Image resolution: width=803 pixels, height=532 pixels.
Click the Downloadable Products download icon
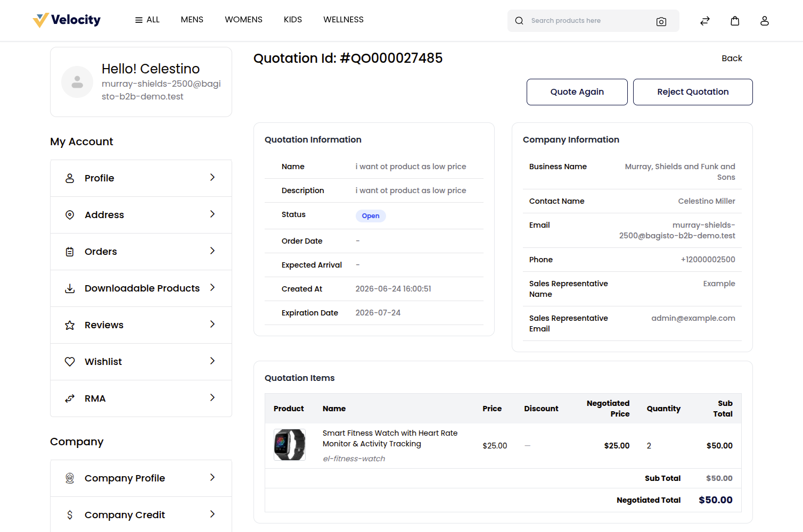pos(70,288)
